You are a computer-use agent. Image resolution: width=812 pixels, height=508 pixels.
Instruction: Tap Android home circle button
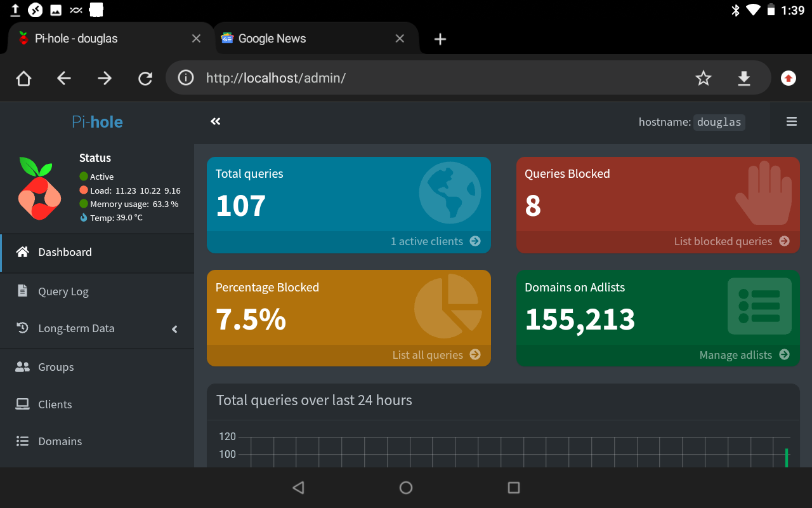[x=406, y=488]
